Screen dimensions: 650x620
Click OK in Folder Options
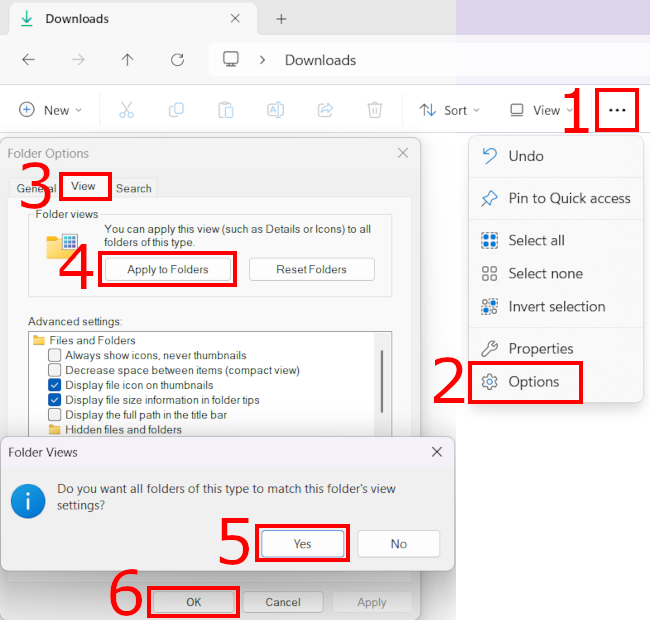click(194, 602)
